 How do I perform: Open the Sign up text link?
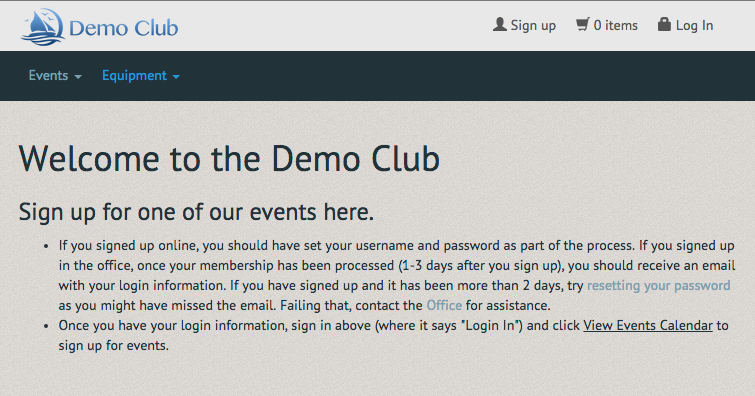click(x=533, y=26)
